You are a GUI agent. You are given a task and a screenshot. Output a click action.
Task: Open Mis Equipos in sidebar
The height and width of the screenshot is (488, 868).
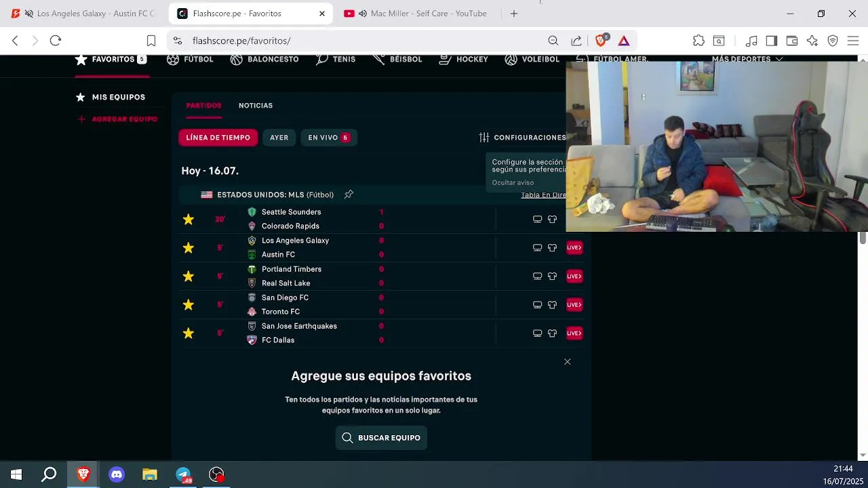[111, 97]
